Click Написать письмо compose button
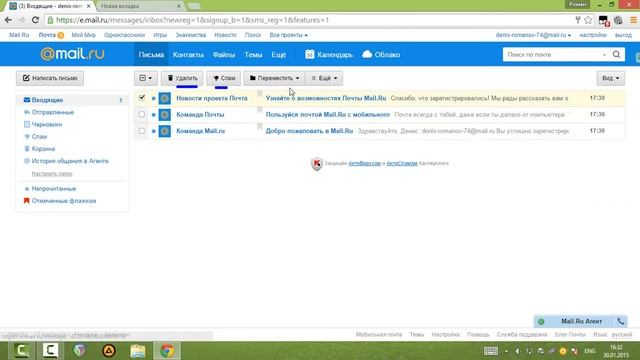 pyautogui.click(x=50, y=78)
